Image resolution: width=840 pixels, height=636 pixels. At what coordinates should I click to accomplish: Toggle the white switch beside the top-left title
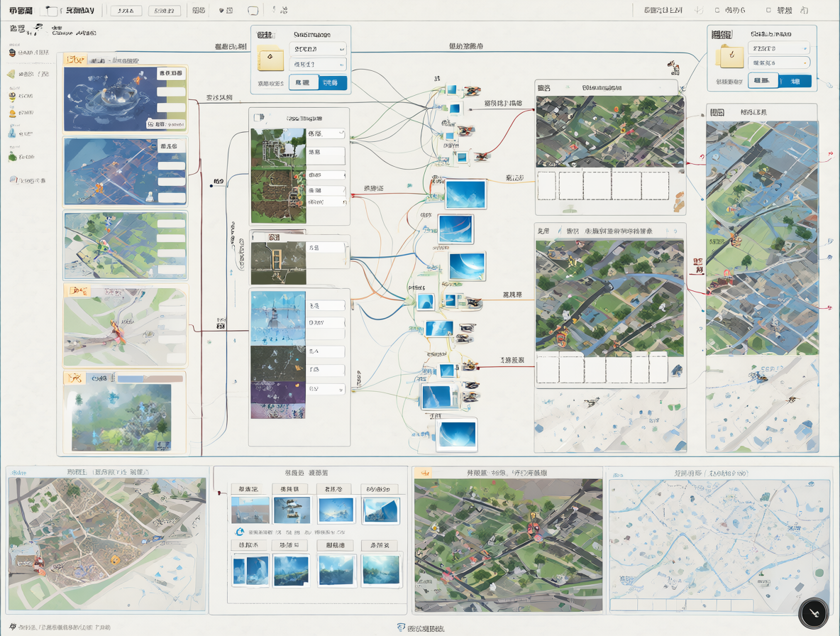50,10
